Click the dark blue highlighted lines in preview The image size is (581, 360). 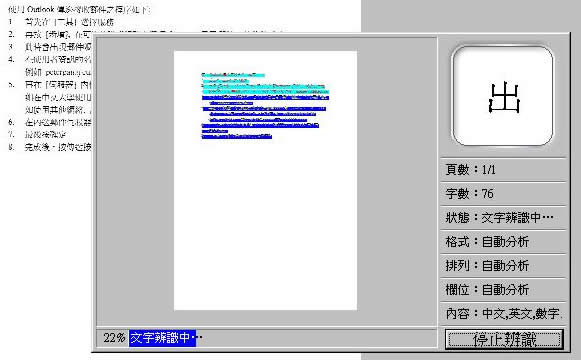[x=264, y=117]
